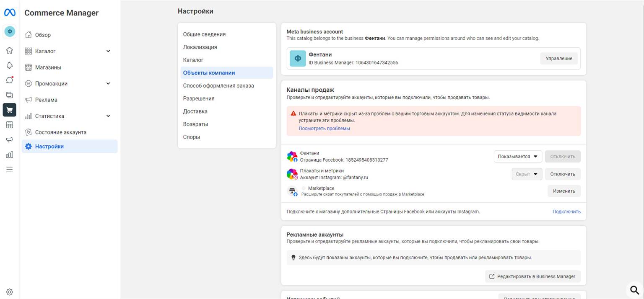Image resolution: width=644 pixels, height=299 pixels.
Task: Open Локализация settings tab
Action: click(x=227, y=47)
